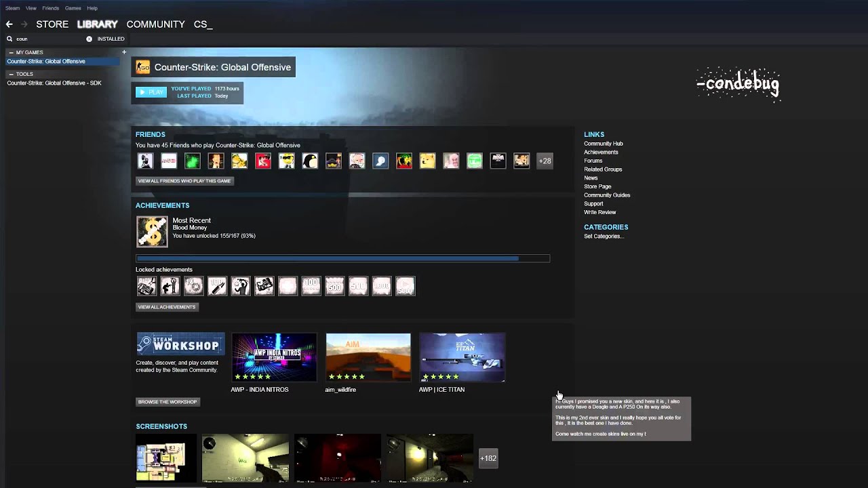868x488 pixels.
Task: Open the blue speech bubble friend avatar
Action: point(380,161)
